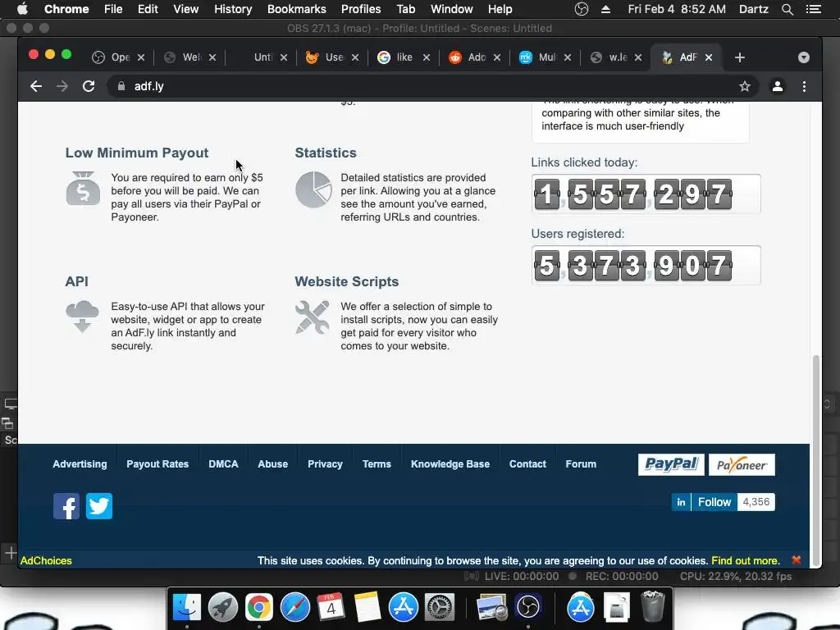Open Finder from the Dock
The height and width of the screenshot is (630, 840).
(x=187, y=608)
